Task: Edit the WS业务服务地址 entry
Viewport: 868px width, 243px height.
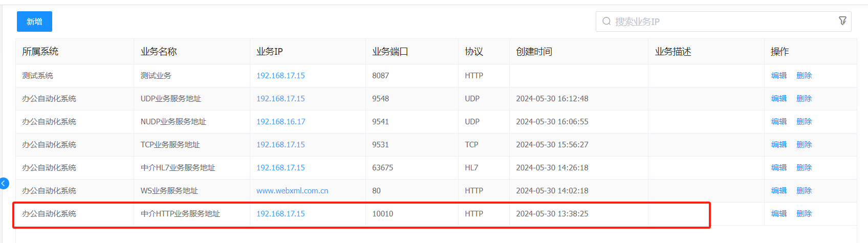Action: pyautogui.click(x=778, y=191)
